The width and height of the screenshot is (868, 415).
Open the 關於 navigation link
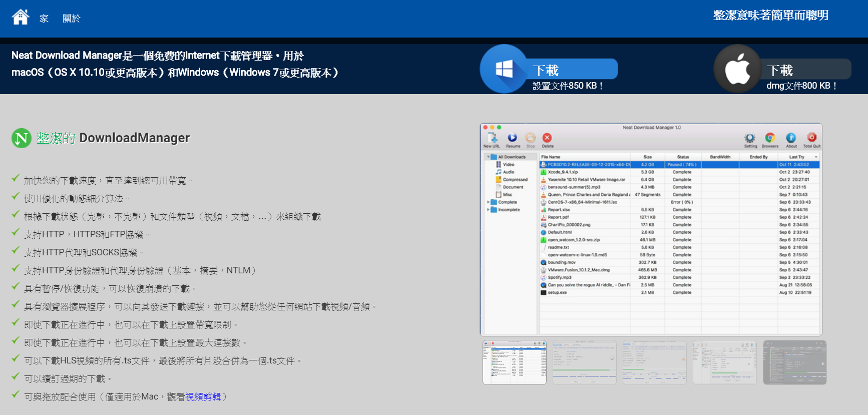[72, 19]
